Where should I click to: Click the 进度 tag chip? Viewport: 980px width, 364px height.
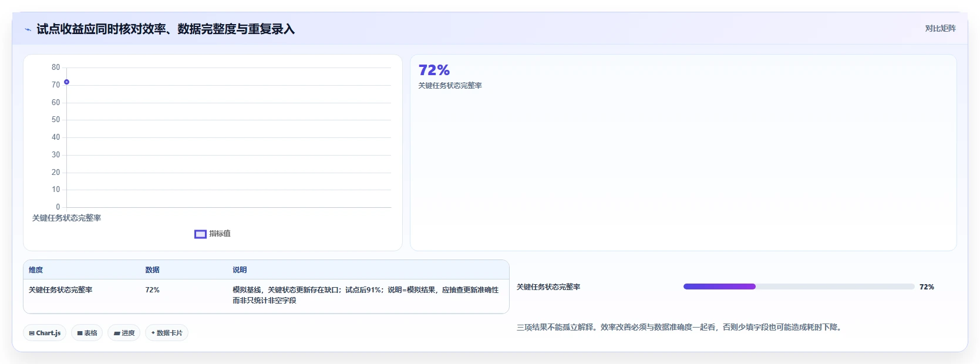coord(124,333)
